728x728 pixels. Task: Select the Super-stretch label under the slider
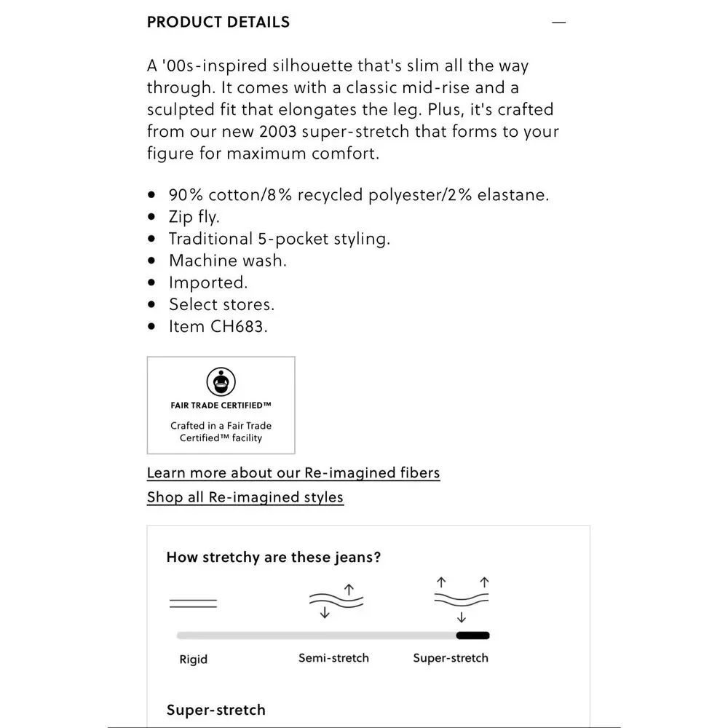tap(451, 658)
